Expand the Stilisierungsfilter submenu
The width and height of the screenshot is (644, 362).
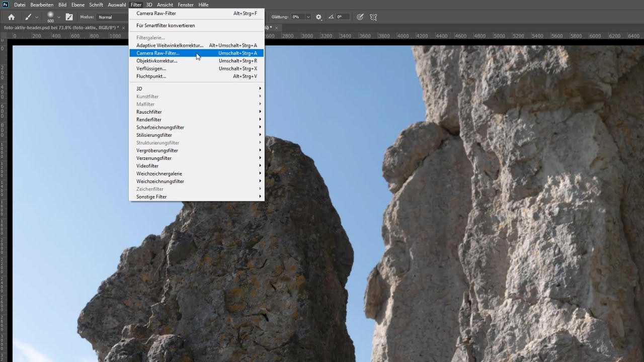[196, 135]
